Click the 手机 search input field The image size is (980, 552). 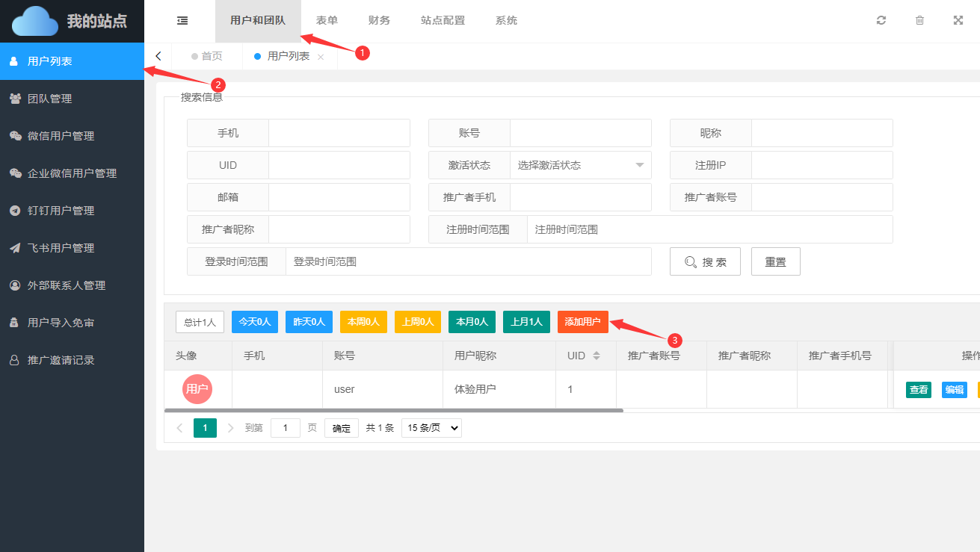(x=339, y=133)
